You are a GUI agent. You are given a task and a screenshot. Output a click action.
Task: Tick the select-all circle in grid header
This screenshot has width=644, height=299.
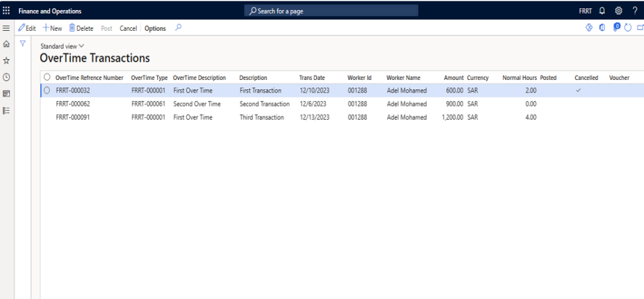pyautogui.click(x=47, y=77)
